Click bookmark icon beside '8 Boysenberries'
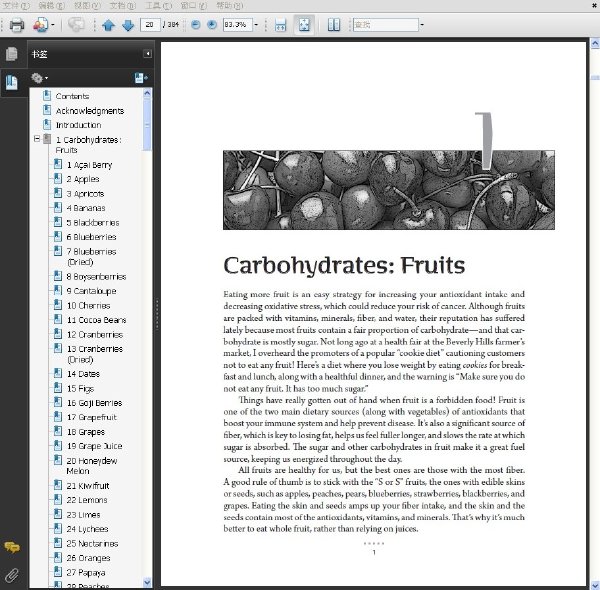The height and width of the screenshot is (590, 600). tap(58, 276)
